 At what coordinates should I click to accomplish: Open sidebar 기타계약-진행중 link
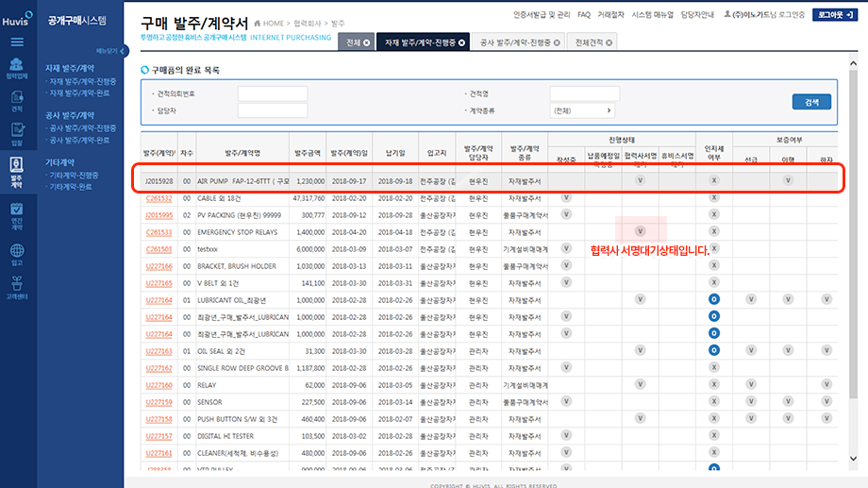[73, 175]
